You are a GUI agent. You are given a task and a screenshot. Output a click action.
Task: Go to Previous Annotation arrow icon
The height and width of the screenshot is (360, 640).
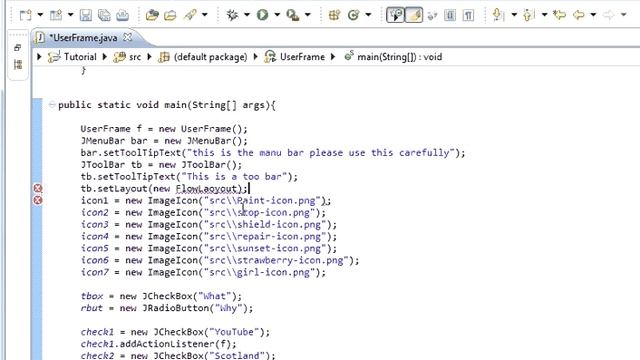(529, 15)
